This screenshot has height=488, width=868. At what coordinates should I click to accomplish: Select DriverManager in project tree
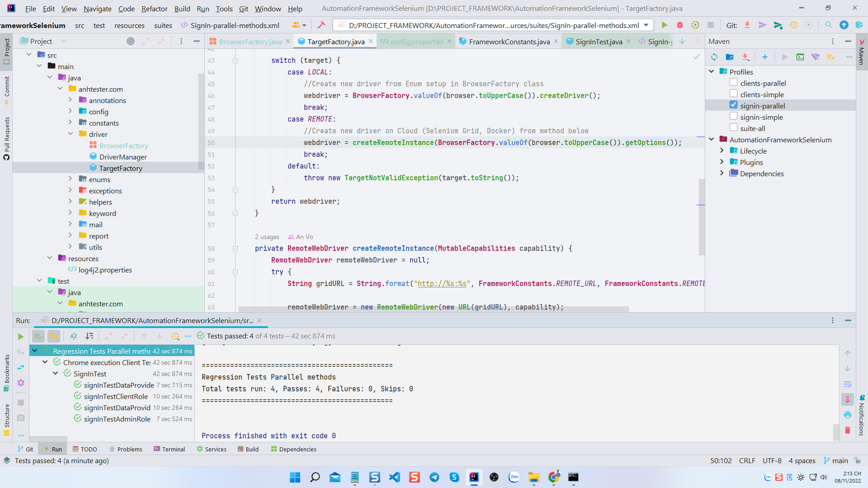coord(123,157)
